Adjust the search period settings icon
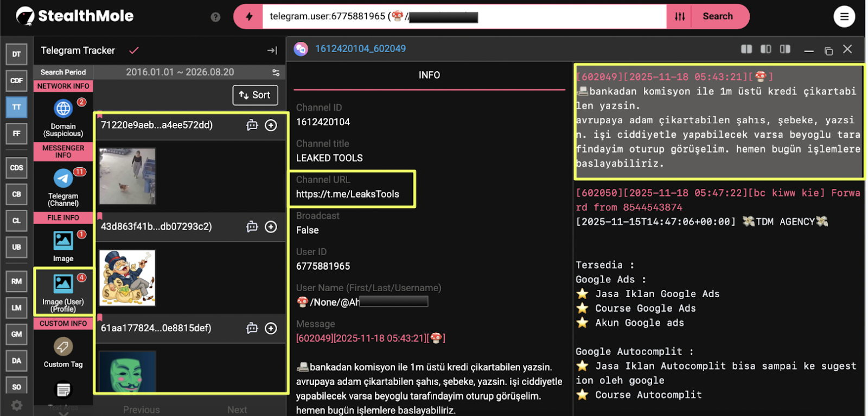This screenshot has width=868, height=416. tap(276, 72)
